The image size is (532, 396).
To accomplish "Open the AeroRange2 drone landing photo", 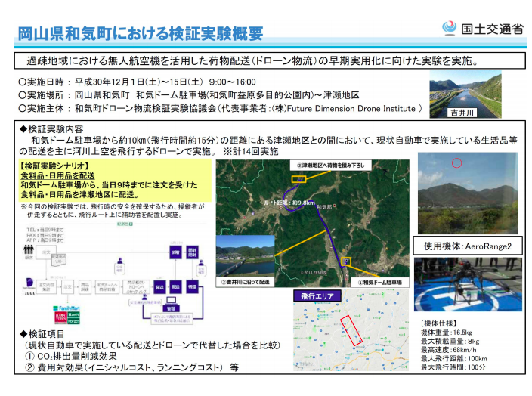I will pos(468,284).
